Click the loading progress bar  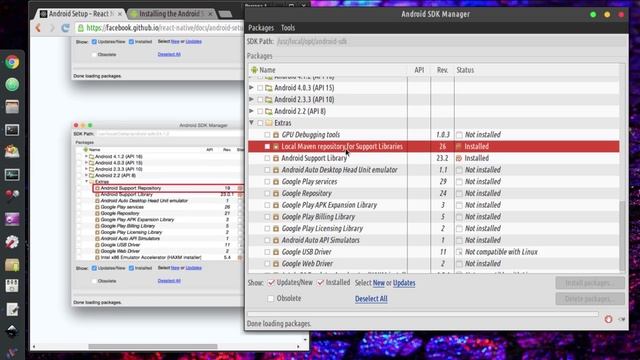pyautogui.click(x=422, y=314)
